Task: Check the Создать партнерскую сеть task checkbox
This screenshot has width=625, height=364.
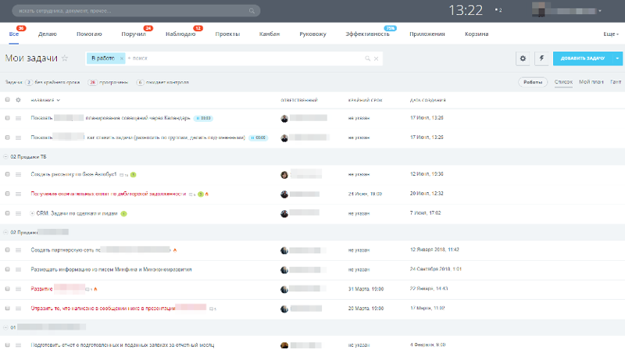Action: (7, 250)
